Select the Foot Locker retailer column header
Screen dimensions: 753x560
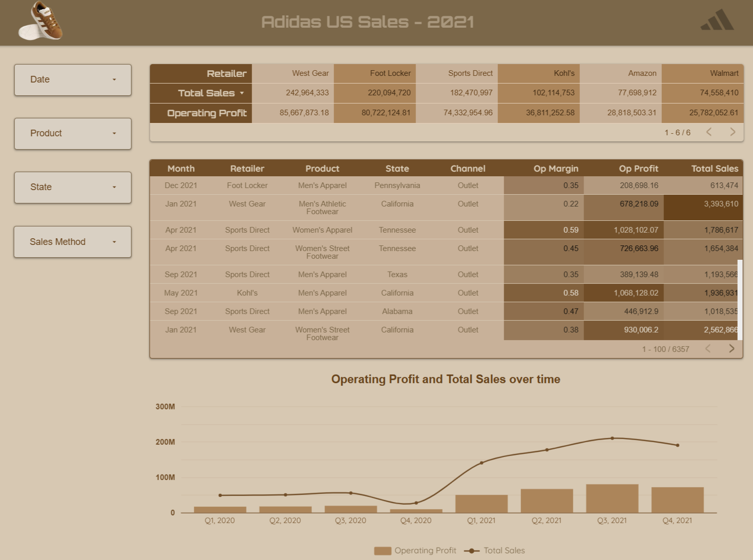click(374, 73)
